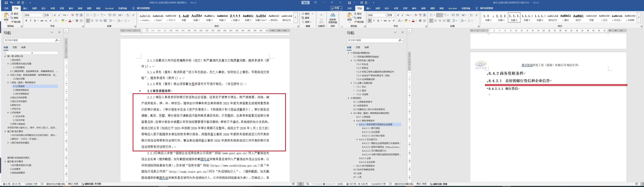644x187 pixels.
Task: Apply phonetic guide in right Word window
Action: pos(420,15)
